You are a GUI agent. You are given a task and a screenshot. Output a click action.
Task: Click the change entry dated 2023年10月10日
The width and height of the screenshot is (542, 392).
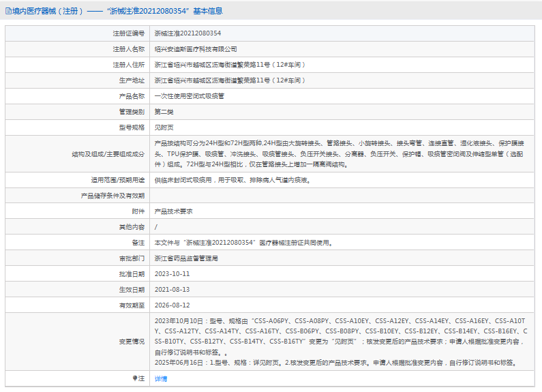pos(341,336)
